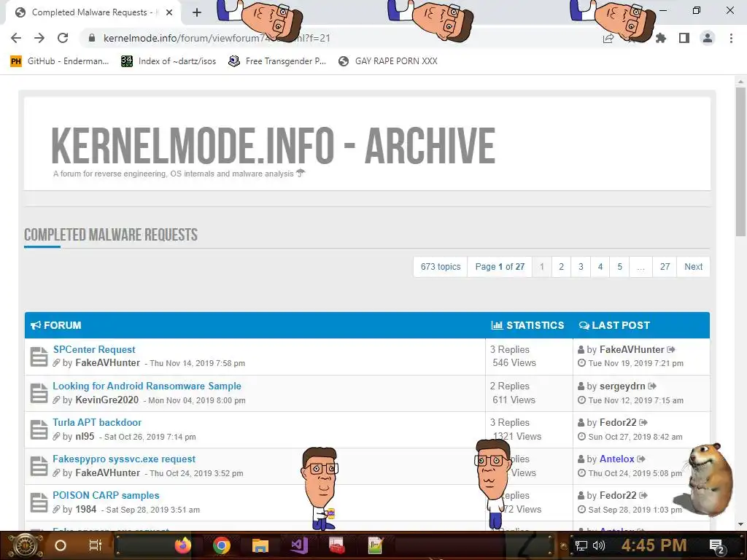Click the STATISTICS column header
747x560 pixels.
tap(527, 325)
